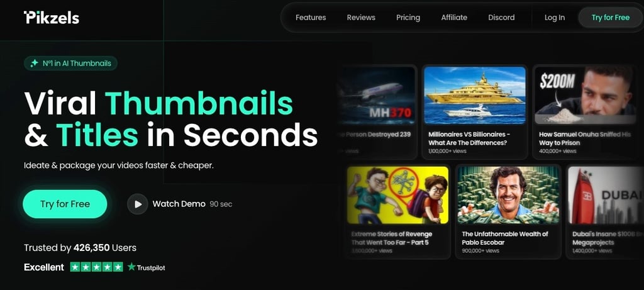Screen dimensions: 644x290
Task: Open the Reviews nav link
Action: click(361, 18)
